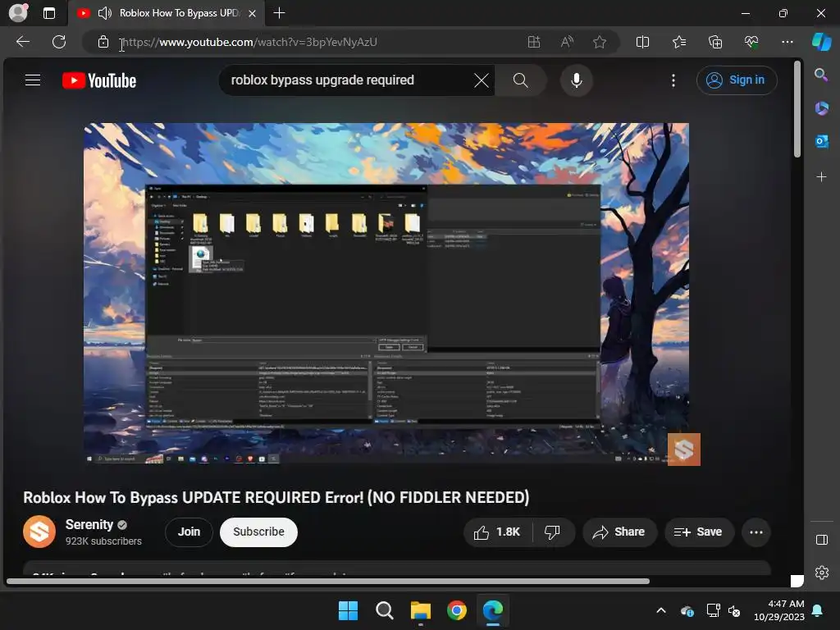Open sidebar settings gear
The height and width of the screenshot is (630, 840).
822,573
